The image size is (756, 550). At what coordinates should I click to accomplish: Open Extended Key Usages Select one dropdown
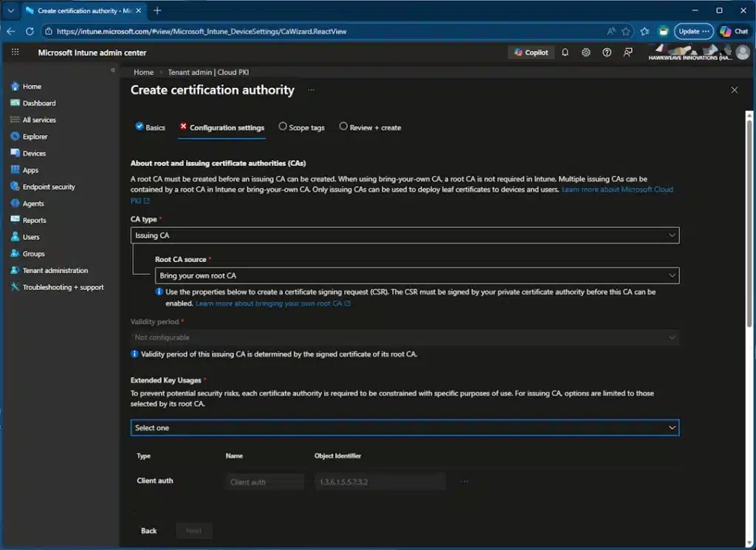point(405,427)
